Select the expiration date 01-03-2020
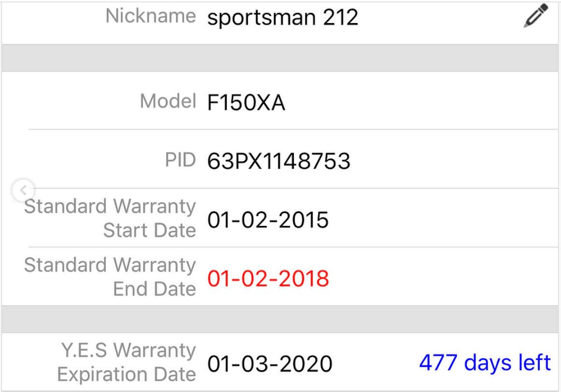561x392 pixels. (270, 364)
